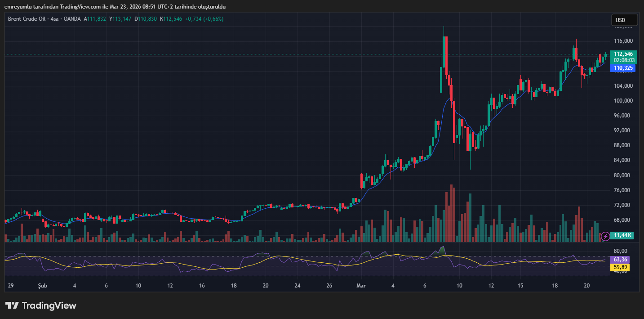Click the emreyumlu TradingView.com header caption

pyautogui.click(x=115, y=7)
